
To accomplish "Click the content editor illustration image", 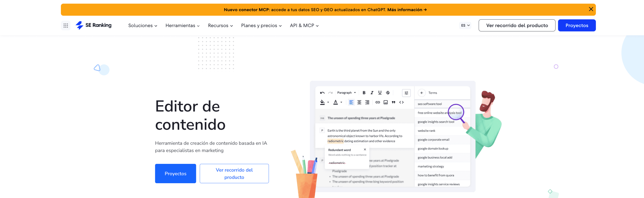I will pyautogui.click(x=396, y=139).
